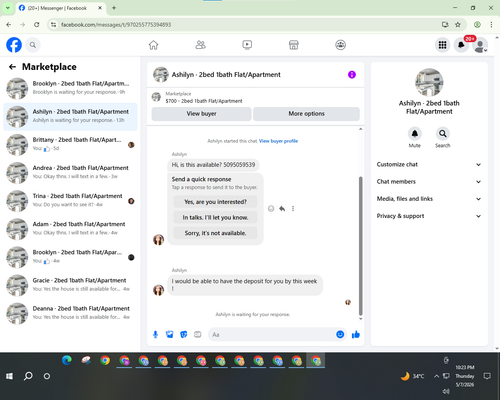Click the back arrow next to Marketplace
The width and height of the screenshot is (500, 400).
12,67
